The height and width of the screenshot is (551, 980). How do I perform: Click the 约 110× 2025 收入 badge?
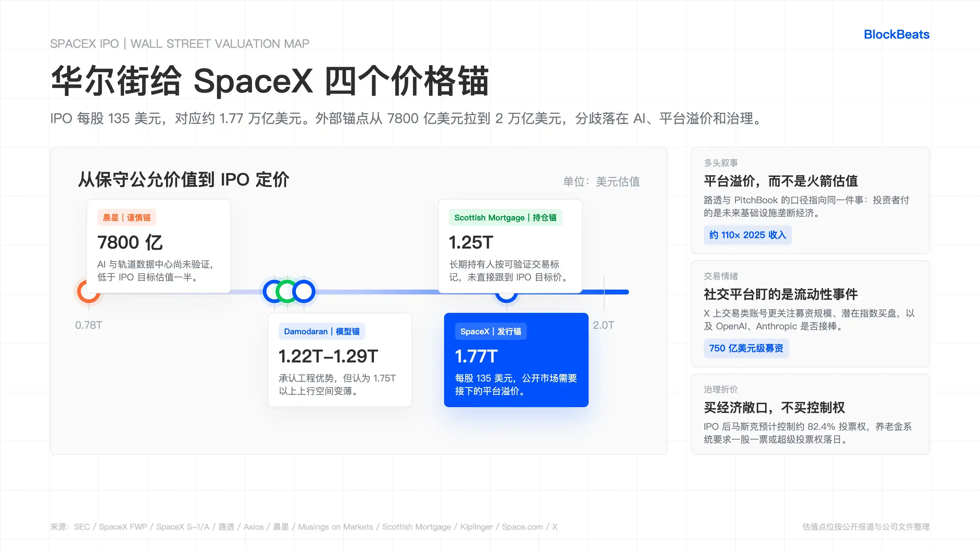pos(748,234)
